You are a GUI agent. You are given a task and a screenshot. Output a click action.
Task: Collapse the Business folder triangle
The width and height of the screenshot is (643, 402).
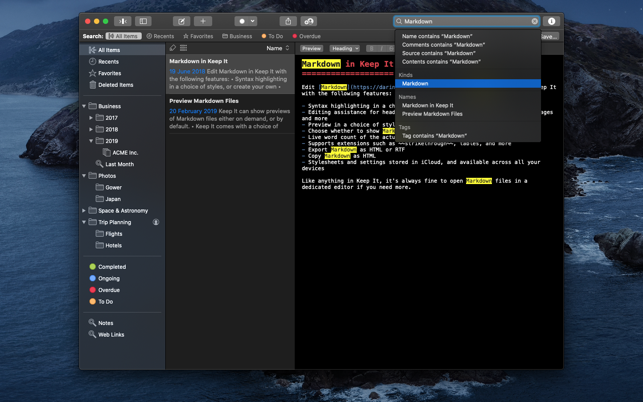pos(84,106)
